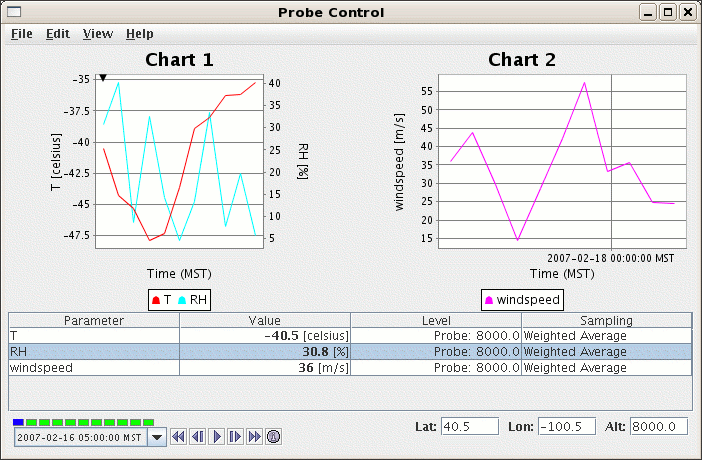Click the Parameter column header
The height and width of the screenshot is (460, 702).
tap(94, 320)
